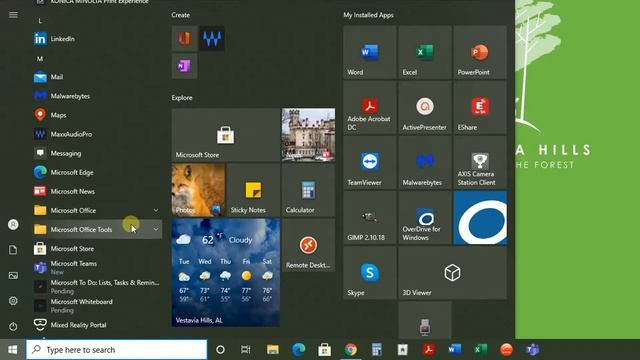
Task: Open Messaging from the app list
Action: click(97, 153)
